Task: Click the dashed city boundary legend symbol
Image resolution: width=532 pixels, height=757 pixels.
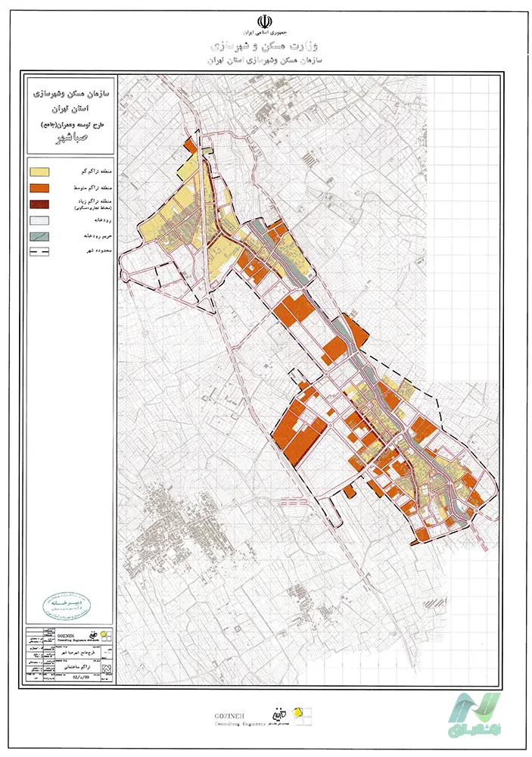Action: [x=40, y=251]
